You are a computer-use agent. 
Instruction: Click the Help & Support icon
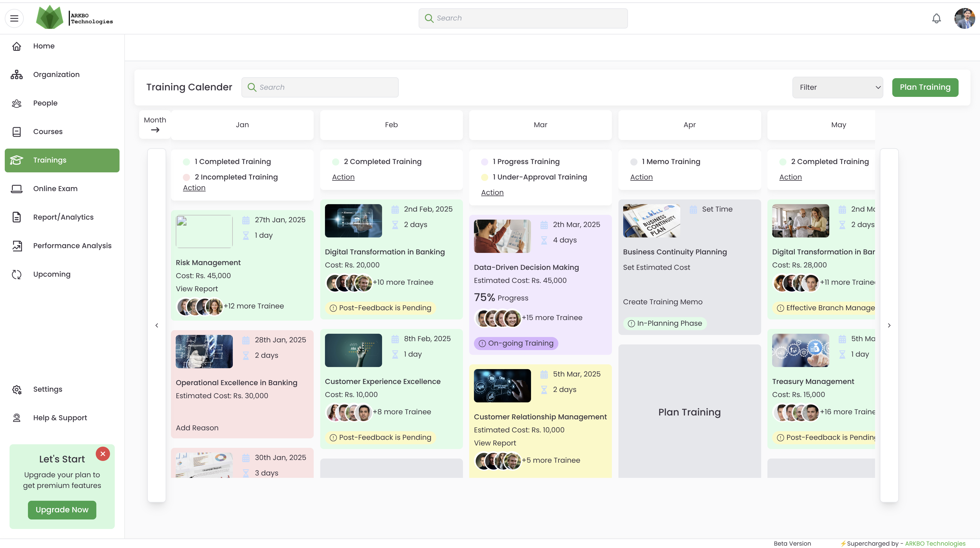point(16,418)
